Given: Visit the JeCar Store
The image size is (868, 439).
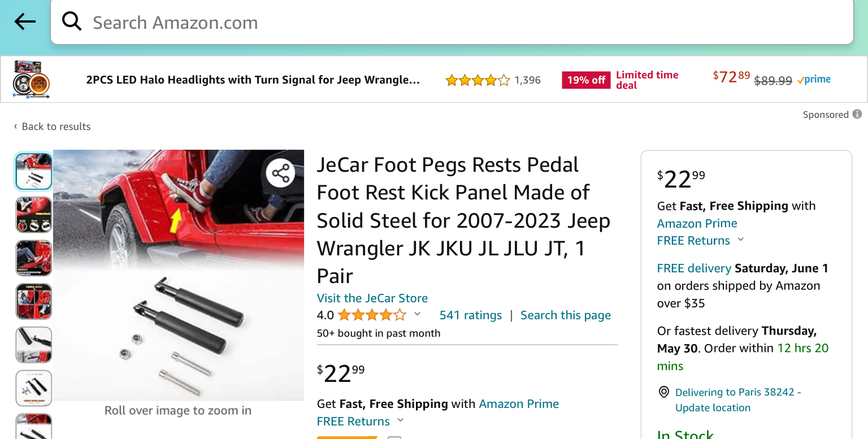Looking at the screenshot, I should [372, 298].
